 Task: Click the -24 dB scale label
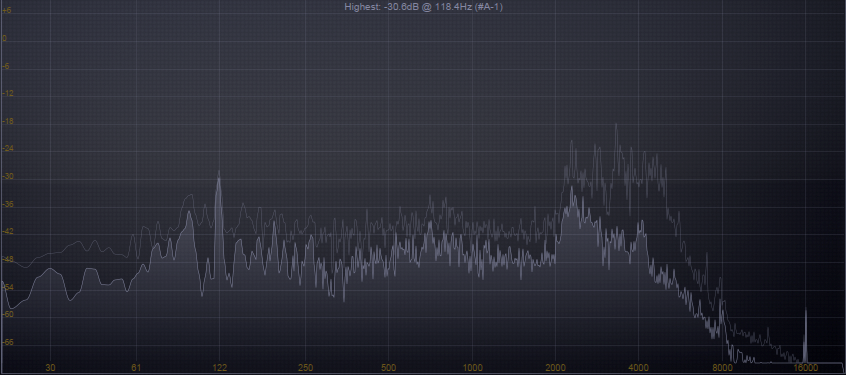(8, 149)
